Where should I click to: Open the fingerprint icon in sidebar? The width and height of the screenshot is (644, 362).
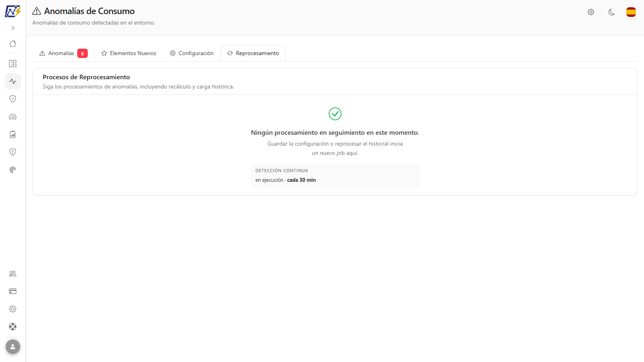13,170
